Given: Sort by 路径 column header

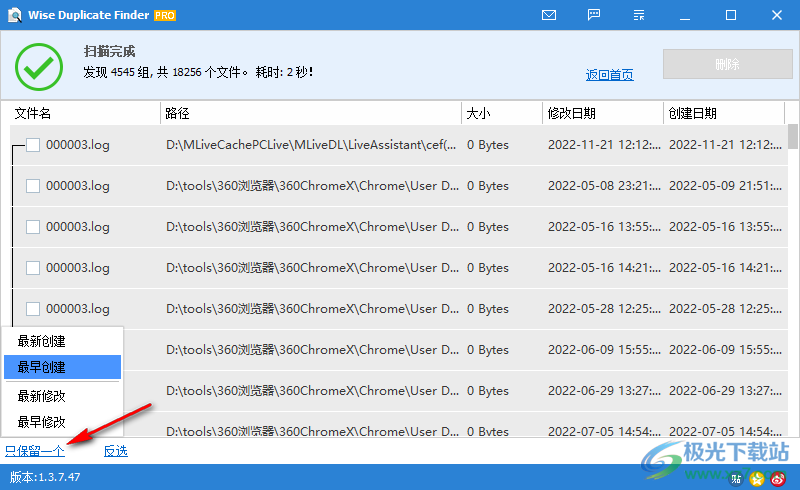Looking at the screenshot, I should 311,113.
